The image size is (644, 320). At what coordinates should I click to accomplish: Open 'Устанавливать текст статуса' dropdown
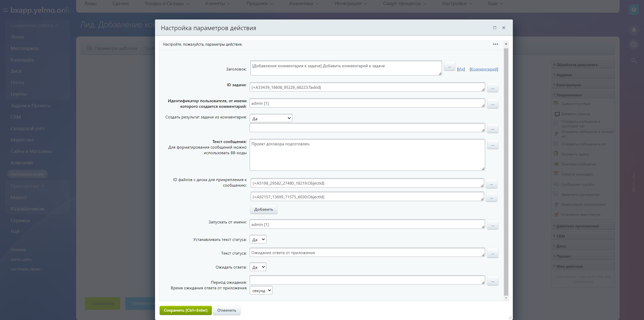click(258, 239)
